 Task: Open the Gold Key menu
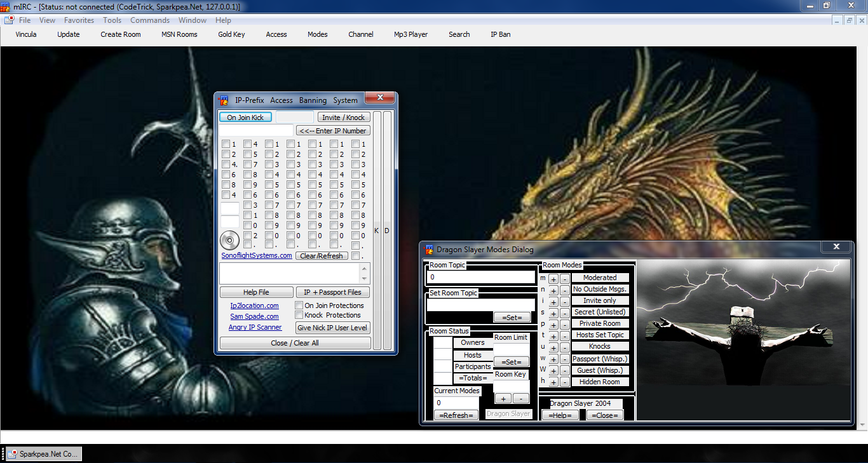coord(231,34)
